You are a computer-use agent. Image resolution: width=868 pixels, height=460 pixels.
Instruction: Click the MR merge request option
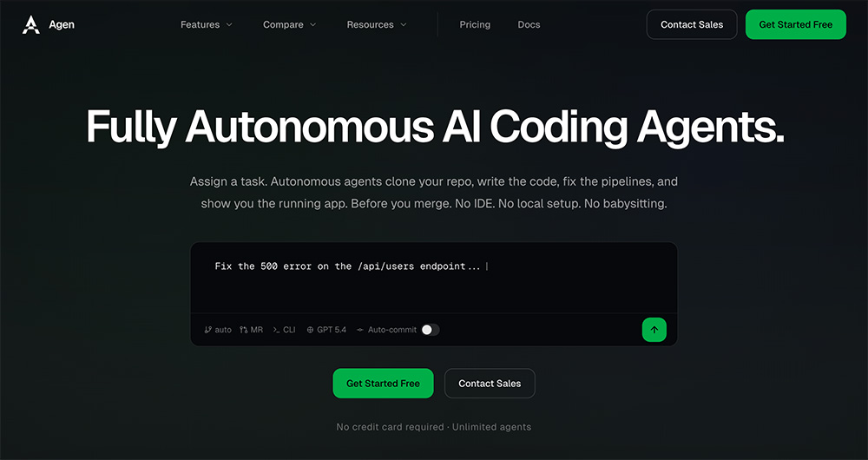pos(251,330)
